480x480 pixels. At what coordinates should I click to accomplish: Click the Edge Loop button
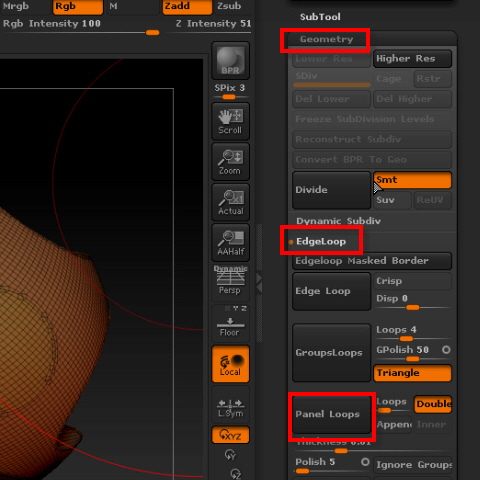pos(331,291)
